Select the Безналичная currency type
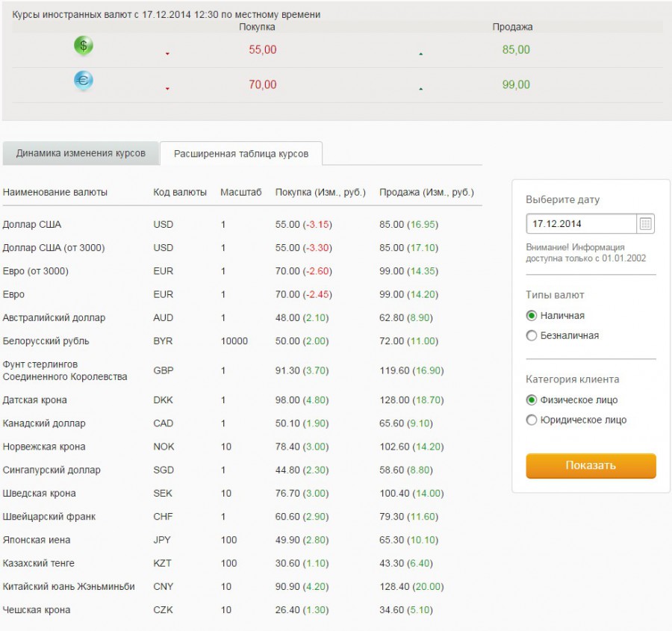This screenshot has height=631, width=672. point(532,335)
